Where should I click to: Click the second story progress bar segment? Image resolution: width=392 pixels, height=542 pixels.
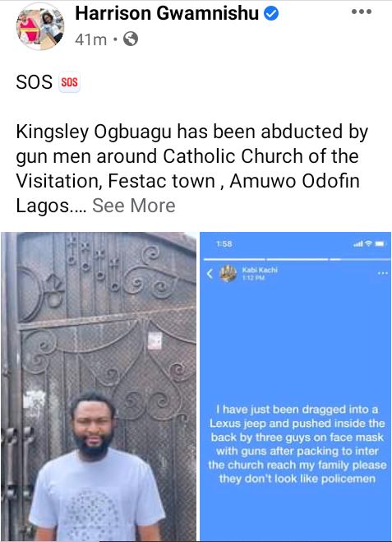(297, 259)
